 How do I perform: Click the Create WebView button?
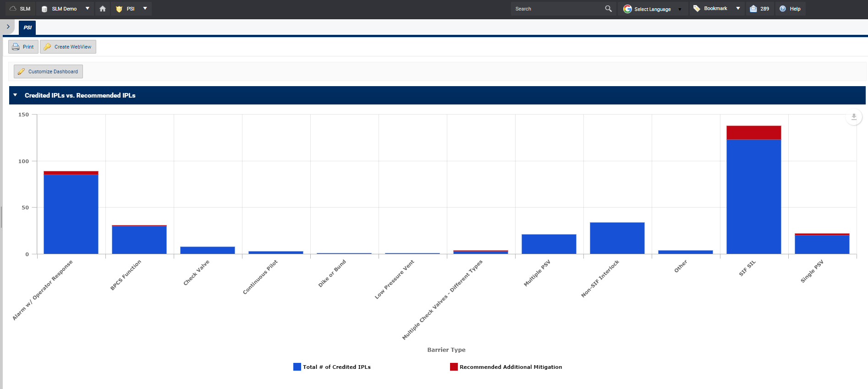(x=68, y=47)
